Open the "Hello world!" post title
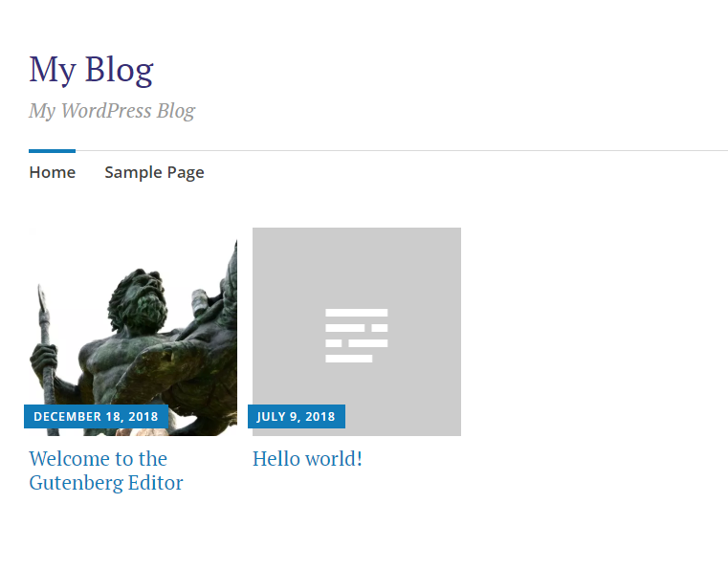Image resolution: width=728 pixels, height=569 pixels. [x=307, y=458]
